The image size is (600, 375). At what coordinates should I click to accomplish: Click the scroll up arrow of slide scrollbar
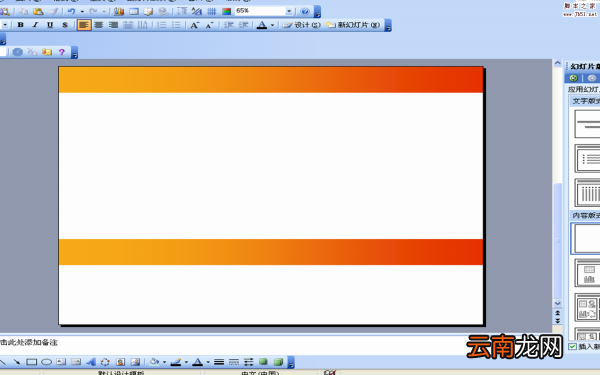click(x=558, y=63)
